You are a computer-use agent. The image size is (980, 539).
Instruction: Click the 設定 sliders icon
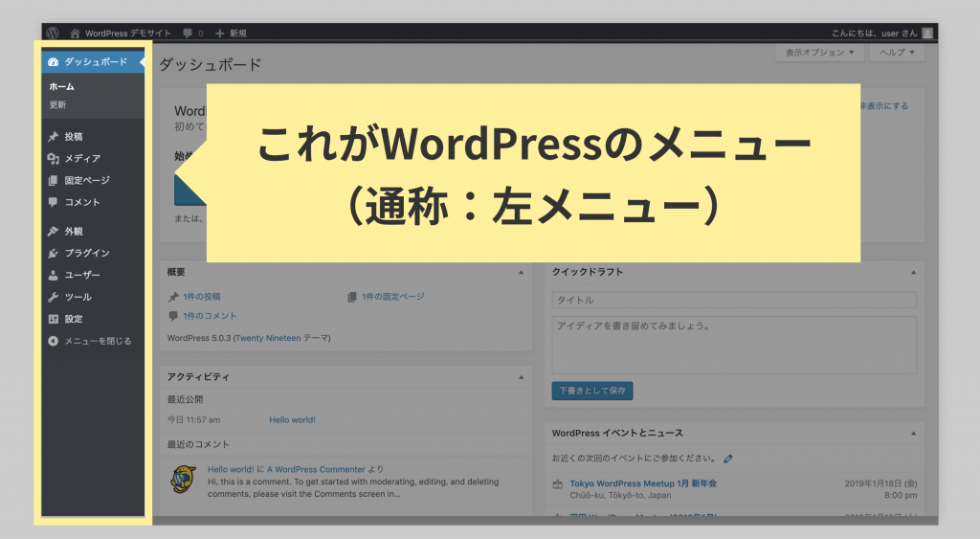click(x=54, y=319)
